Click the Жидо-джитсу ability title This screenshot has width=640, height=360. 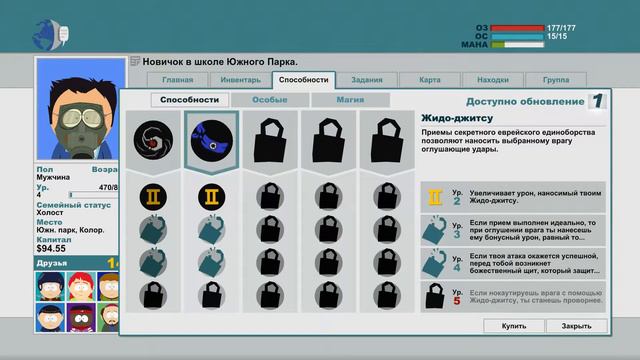pos(457,118)
